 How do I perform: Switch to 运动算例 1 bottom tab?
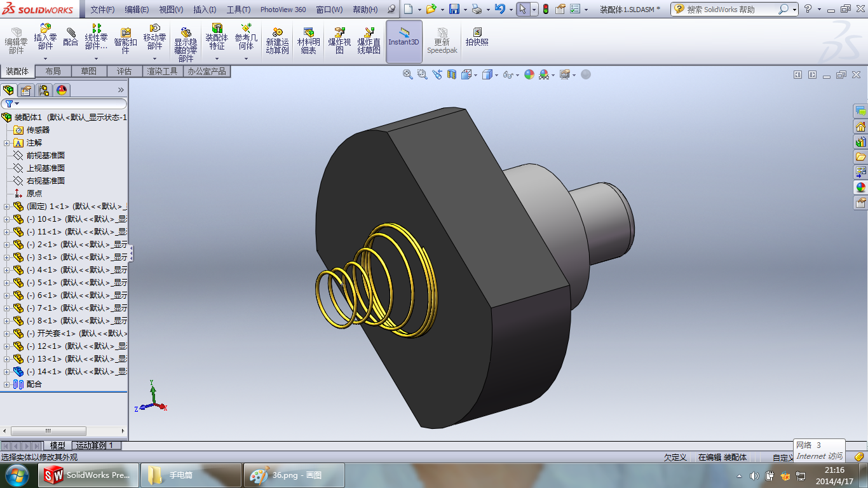pyautogui.click(x=95, y=445)
